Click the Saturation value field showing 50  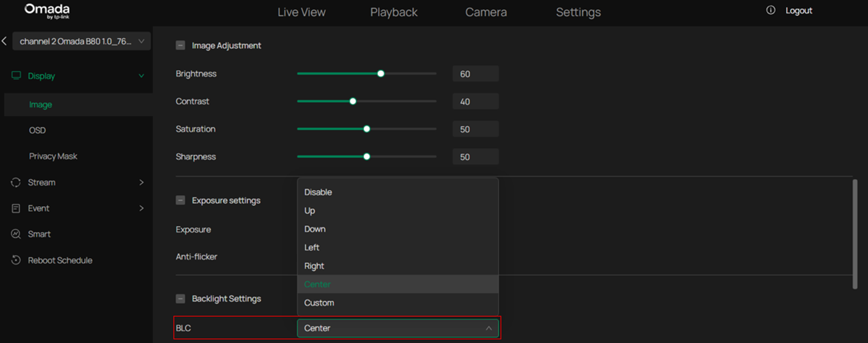coord(475,129)
